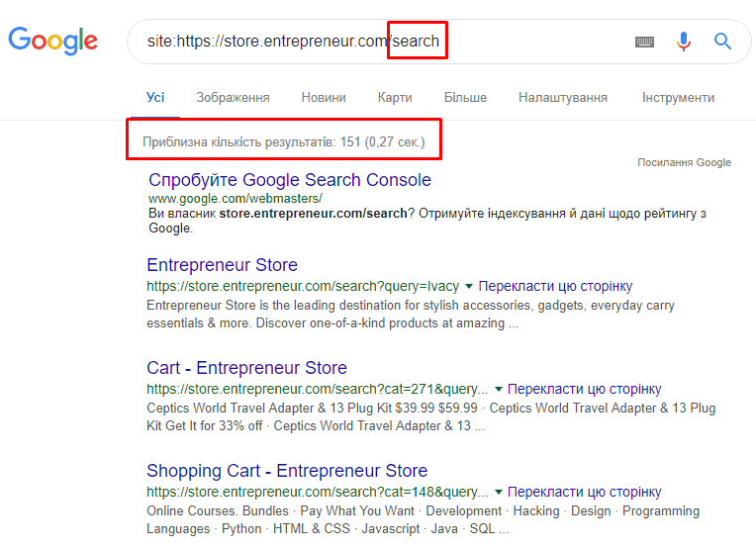
Task: Open the Налаштування menu
Action: coord(563,97)
